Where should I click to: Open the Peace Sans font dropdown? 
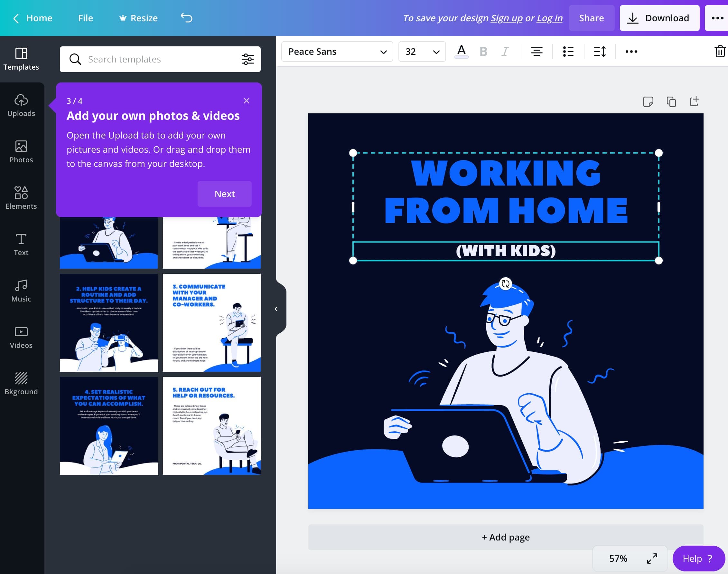click(x=337, y=52)
